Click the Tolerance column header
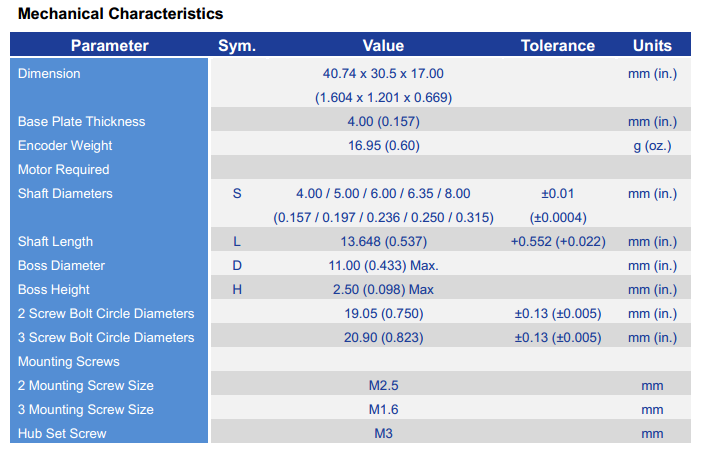Image resolution: width=713 pixels, height=466 pixels. point(558,46)
